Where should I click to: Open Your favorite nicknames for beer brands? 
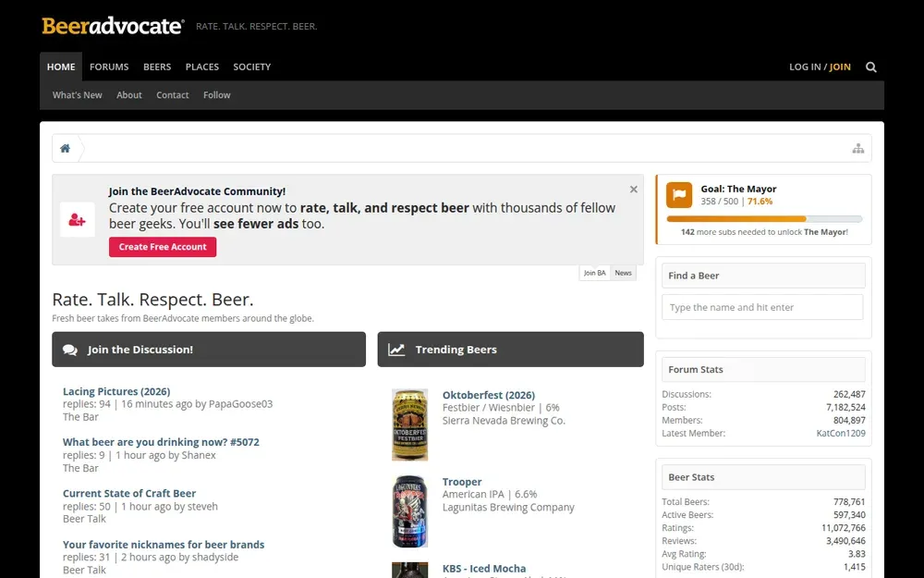[164, 545]
